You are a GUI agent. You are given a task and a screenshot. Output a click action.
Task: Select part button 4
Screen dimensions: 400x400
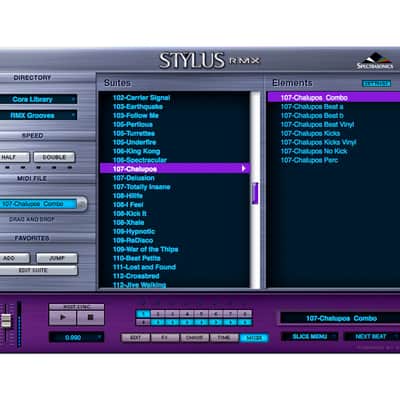tap(187, 314)
